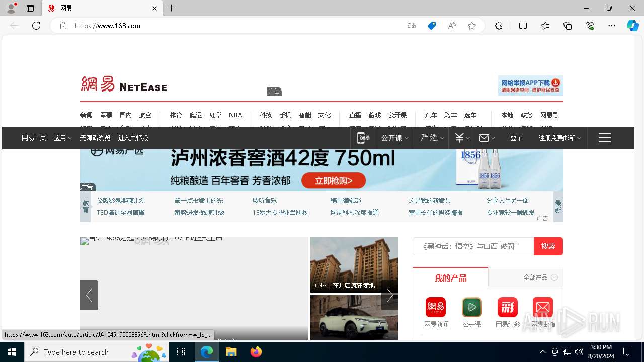Click the NetEase mobile app phone icon
The width and height of the screenshot is (644, 362).
pyautogui.click(x=363, y=138)
